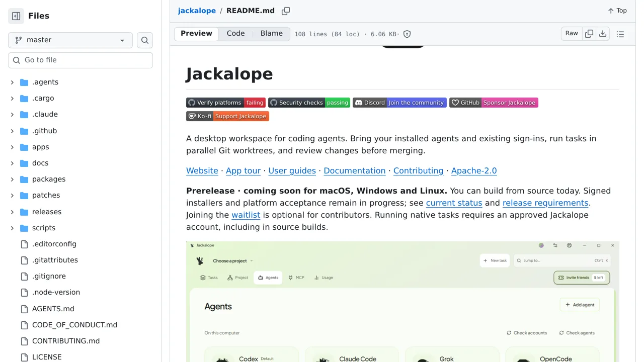This screenshot has width=644, height=362.
Task: Click the Jackalope app screenshot image
Action: click(x=403, y=302)
